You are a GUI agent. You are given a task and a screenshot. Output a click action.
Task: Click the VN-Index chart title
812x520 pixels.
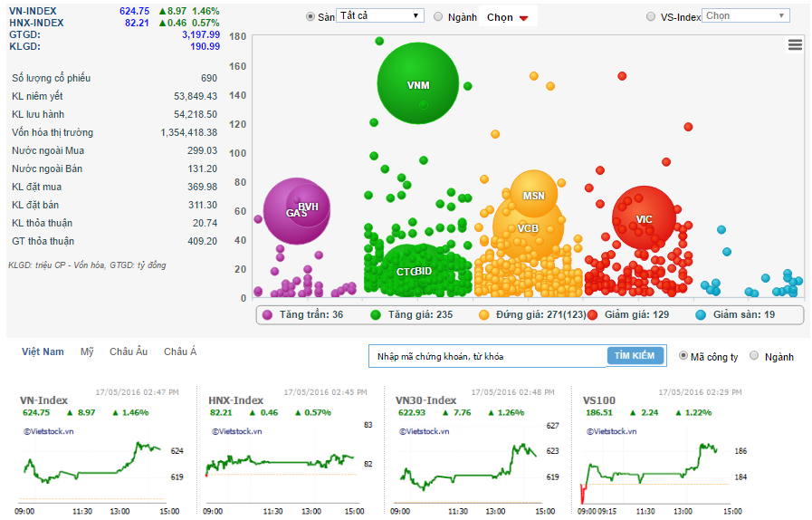(x=44, y=400)
